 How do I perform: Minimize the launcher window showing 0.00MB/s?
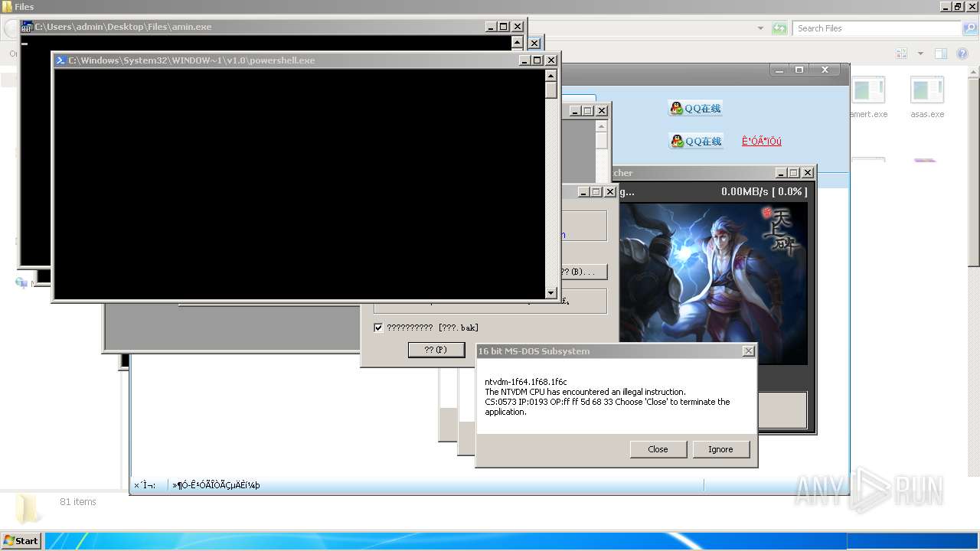pyautogui.click(x=781, y=173)
